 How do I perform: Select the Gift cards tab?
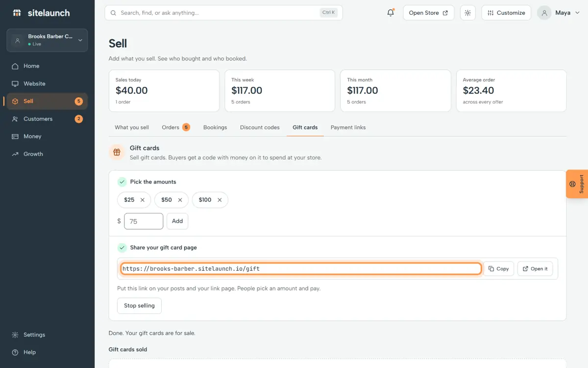click(x=305, y=128)
